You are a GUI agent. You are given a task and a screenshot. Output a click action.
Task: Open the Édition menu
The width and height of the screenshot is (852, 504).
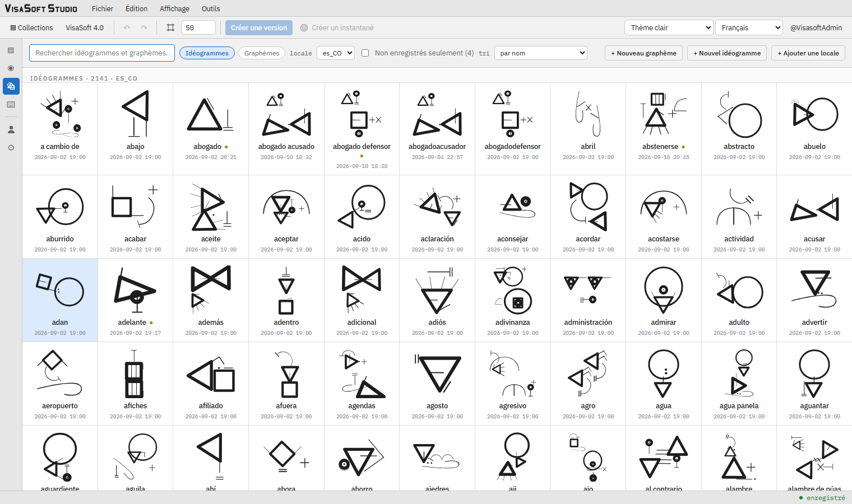(137, 8)
